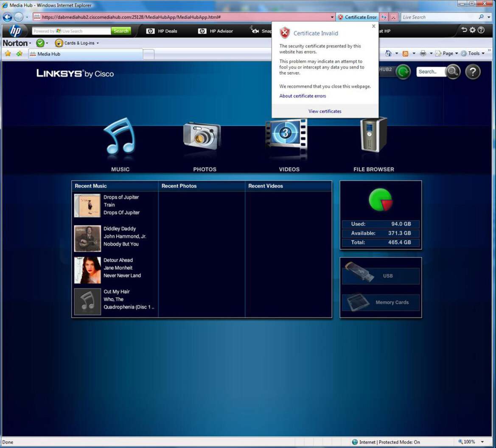Click the green refresh button near HUB2
This screenshot has width=496, height=448.
(403, 72)
